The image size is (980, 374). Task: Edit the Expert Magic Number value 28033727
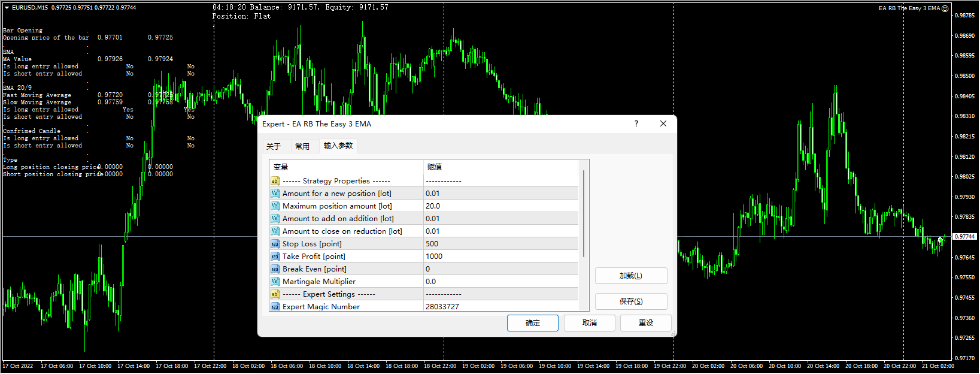[x=501, y=306]
